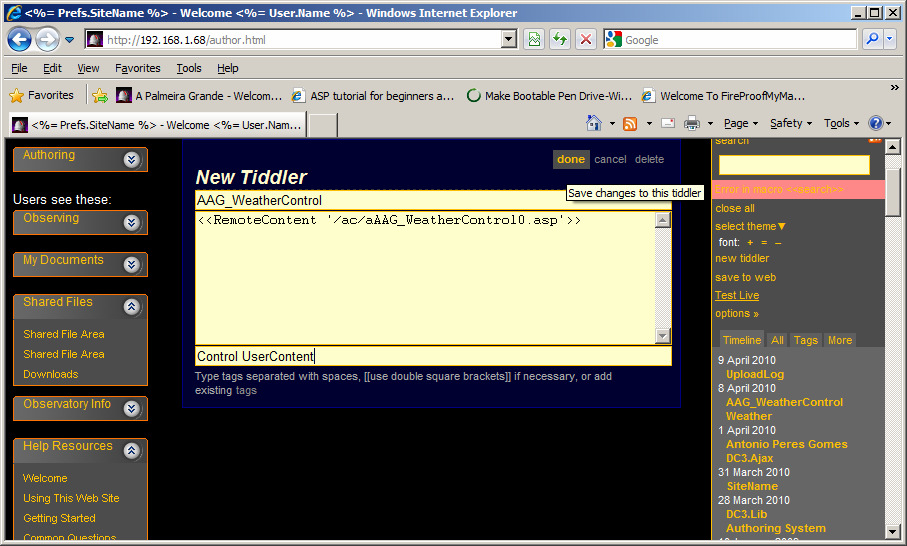Open the Using This Web Site link
This screenshot has height=546, width=907.
click(x=71, y=498)
